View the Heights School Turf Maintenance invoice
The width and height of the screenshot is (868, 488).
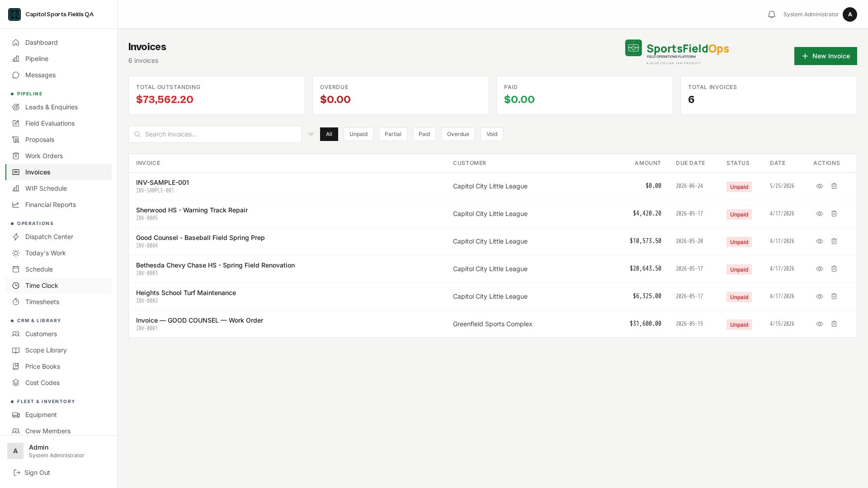point(820,296)
